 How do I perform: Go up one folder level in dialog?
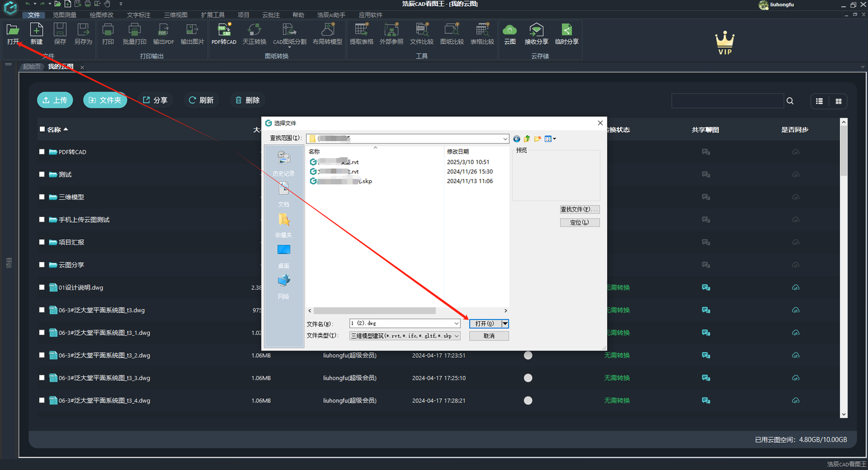point(527,139)
